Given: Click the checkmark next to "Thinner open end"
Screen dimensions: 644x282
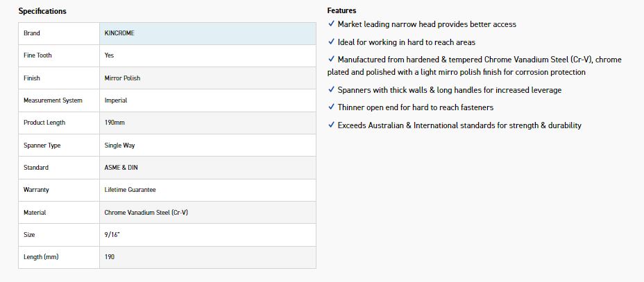Looking at the screenshot, I should click(331, 107).
